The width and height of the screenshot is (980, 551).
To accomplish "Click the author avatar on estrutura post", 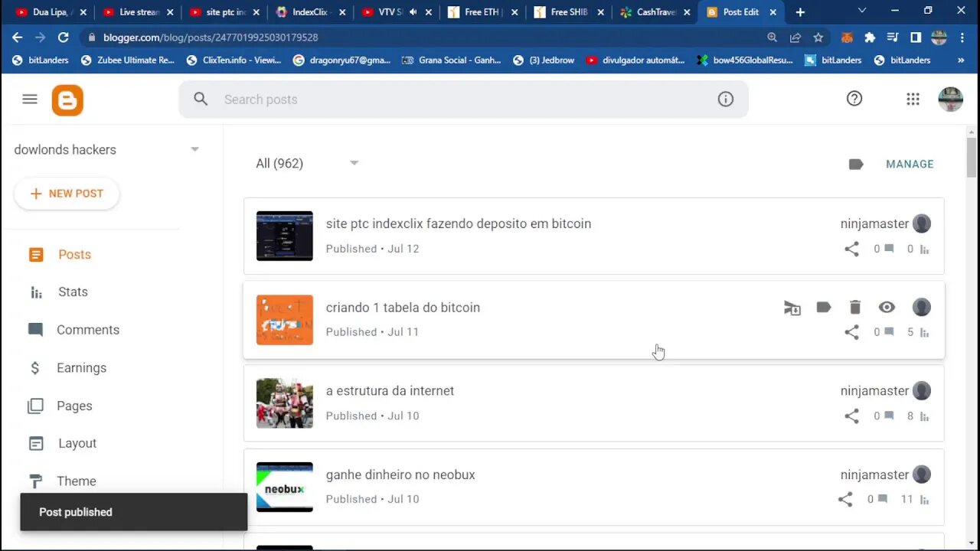I will pyautogui.click(x=922, y=391).
